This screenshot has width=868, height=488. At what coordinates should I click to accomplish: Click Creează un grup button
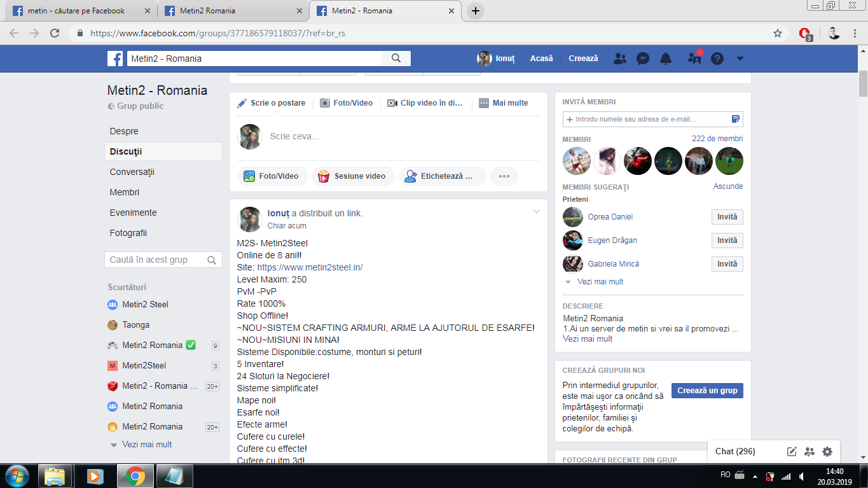707,391
